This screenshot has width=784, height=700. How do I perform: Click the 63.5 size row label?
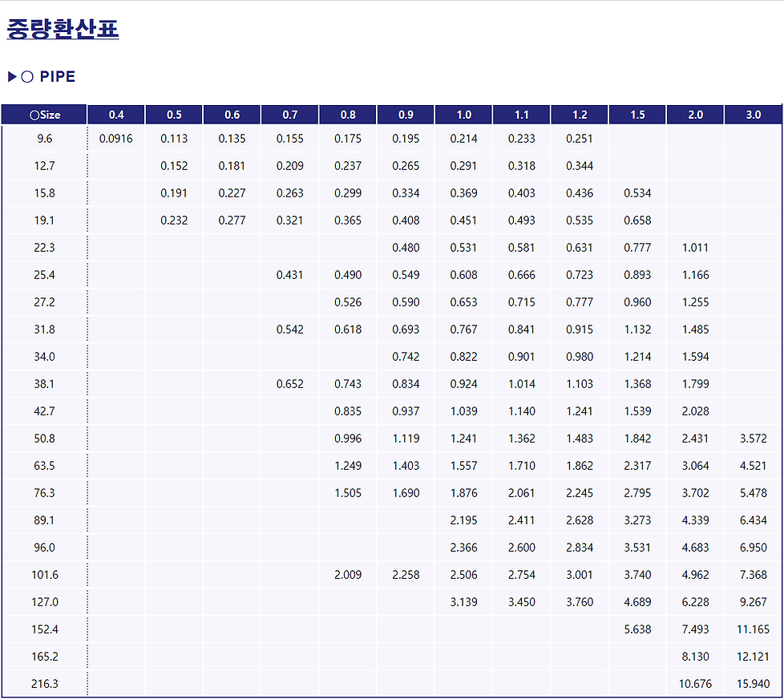click(x=45, y=466)
